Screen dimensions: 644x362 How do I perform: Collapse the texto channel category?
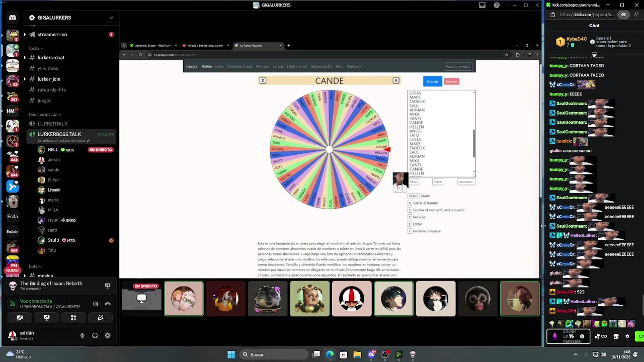[35, 49]
